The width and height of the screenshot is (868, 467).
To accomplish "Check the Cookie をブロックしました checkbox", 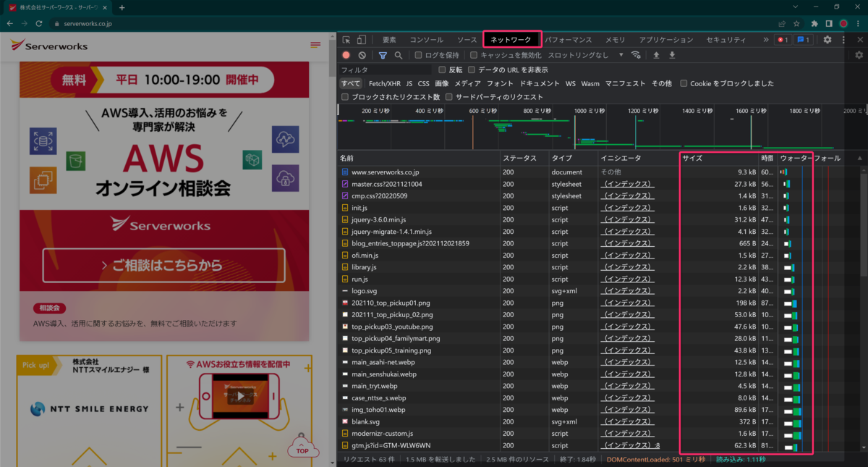I will [x=684, y=83].
